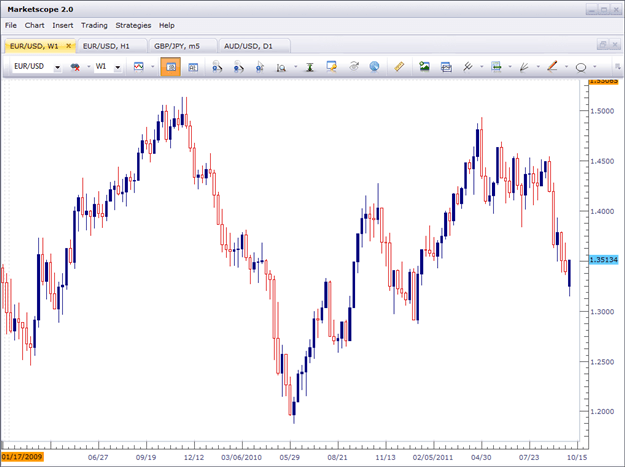
Task: Toggle the second chart mode button
Action: [193, 67]
